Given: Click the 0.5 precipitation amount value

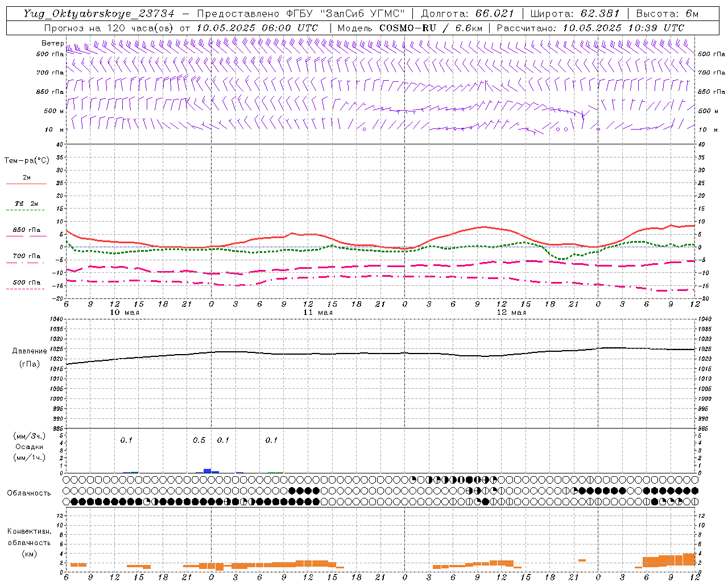Looking at the screenshot, I should click(x=198, y=440).
